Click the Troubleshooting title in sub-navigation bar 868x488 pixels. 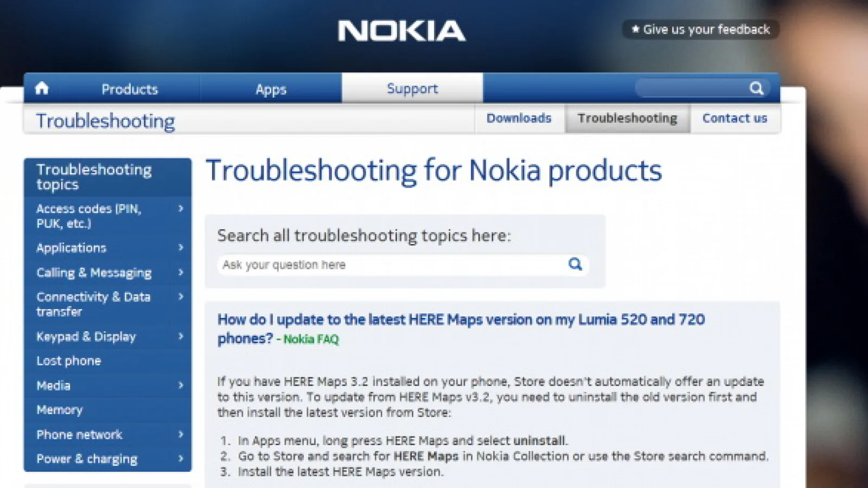click(x=105, y=121)
